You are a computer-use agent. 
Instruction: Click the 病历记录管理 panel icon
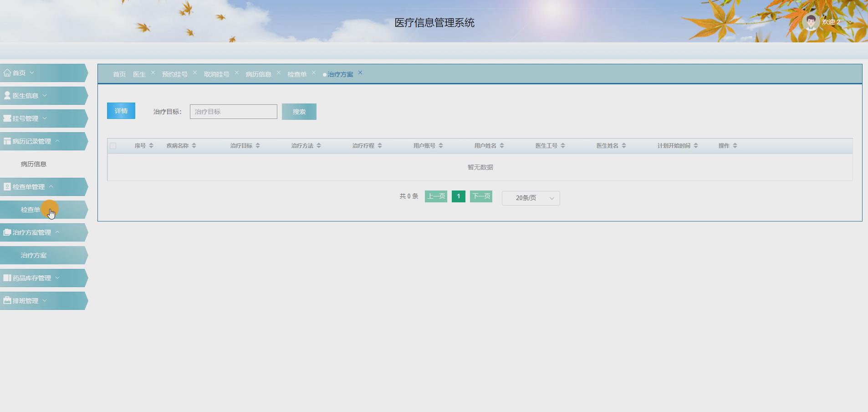click(x=6, y=141)
